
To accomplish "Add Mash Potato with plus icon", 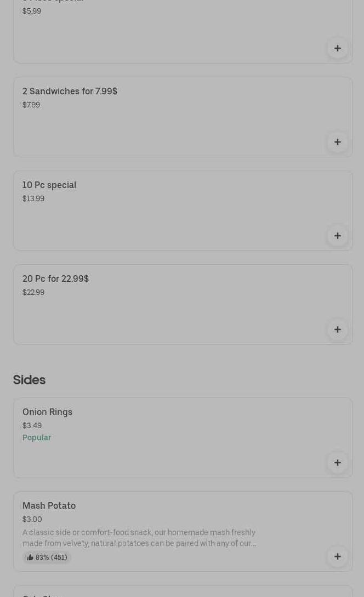I will click(337, 556).
